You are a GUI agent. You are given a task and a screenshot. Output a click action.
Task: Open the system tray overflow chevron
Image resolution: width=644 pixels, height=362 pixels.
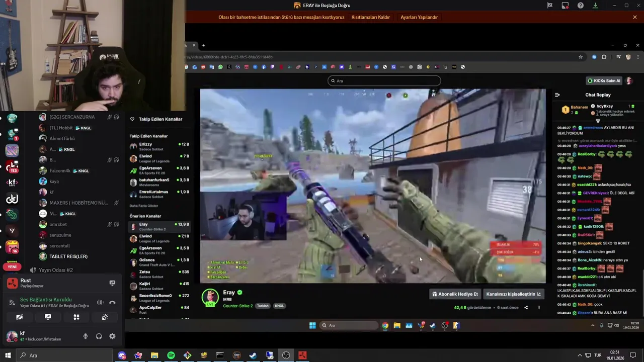tap(580, 355)
